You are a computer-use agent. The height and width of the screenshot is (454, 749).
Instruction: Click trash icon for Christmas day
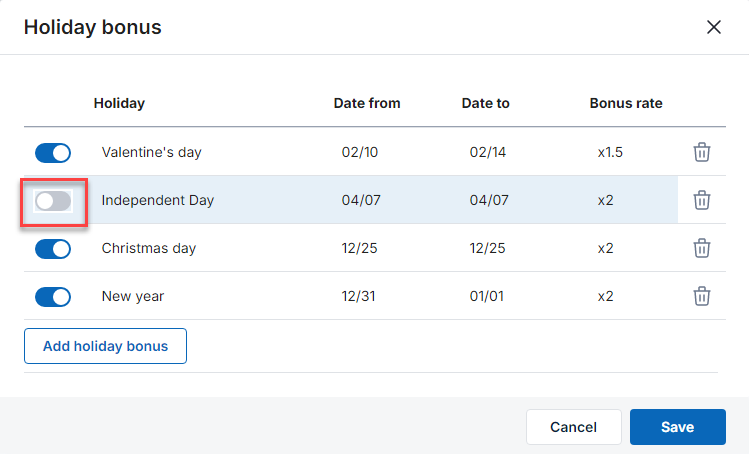701,248
